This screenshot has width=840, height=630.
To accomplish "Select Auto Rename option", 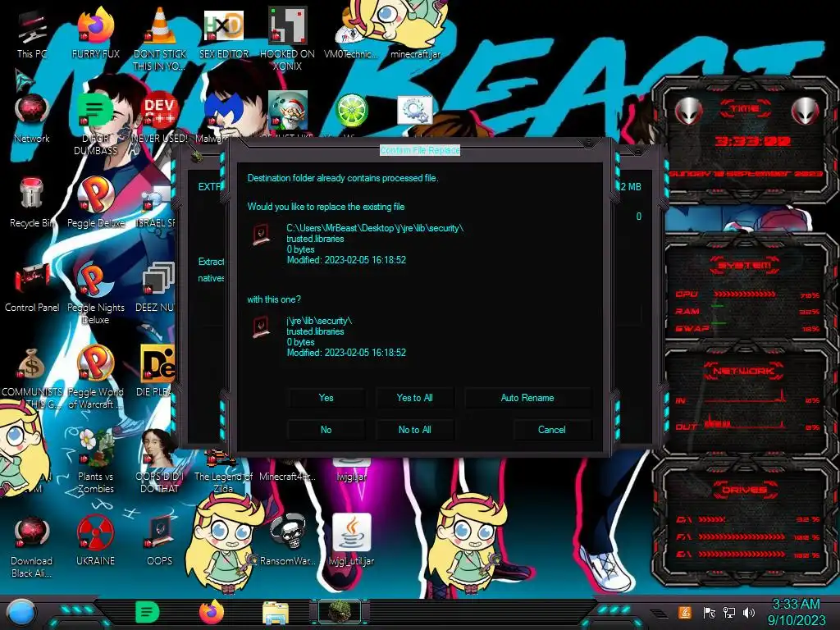I will 527,398.
